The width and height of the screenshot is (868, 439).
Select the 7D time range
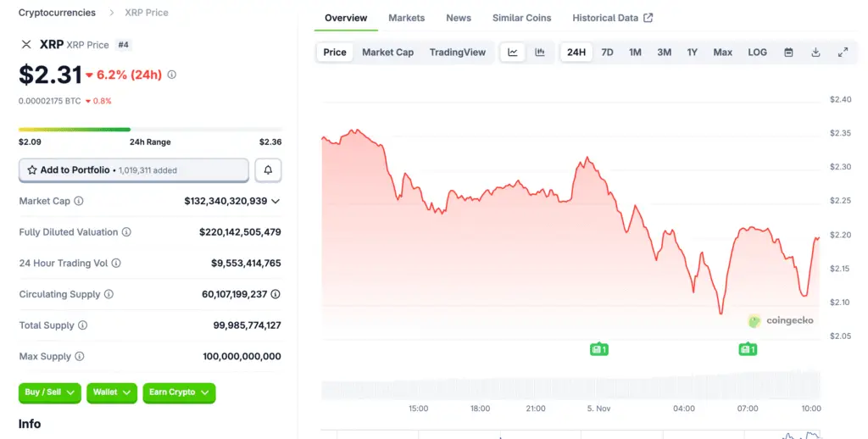[607, 53]
